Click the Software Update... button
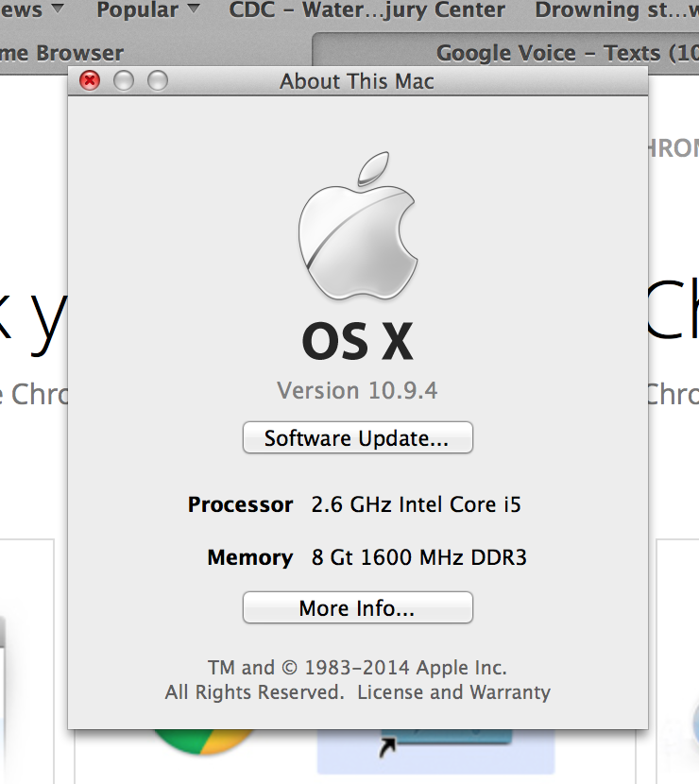The width and height of the screenshot is (699, 784). [357, 437]
